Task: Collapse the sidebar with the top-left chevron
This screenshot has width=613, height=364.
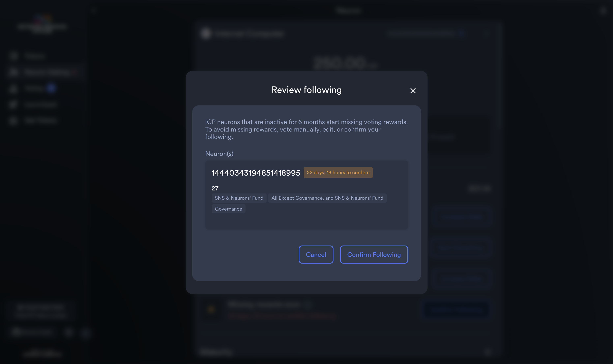Action: tap(94, 10)
